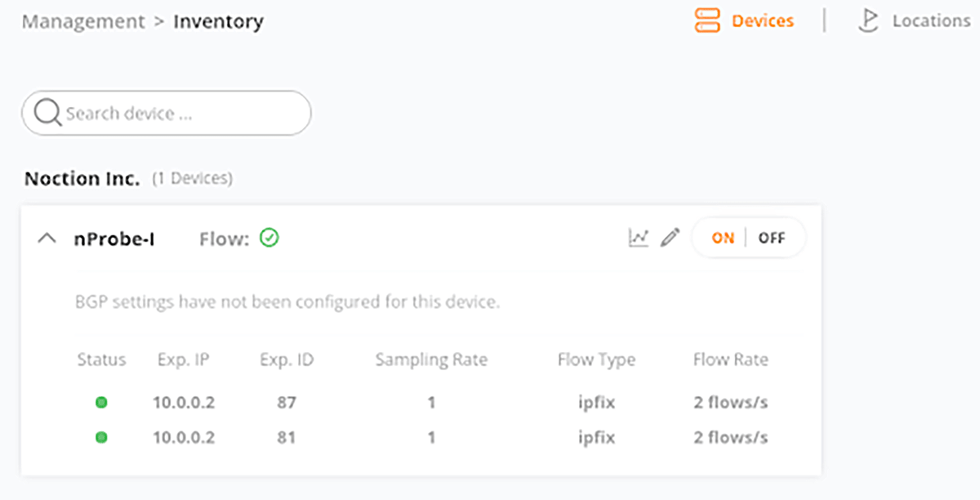Switch the nProbe-I device to ON

coord(723,238)
